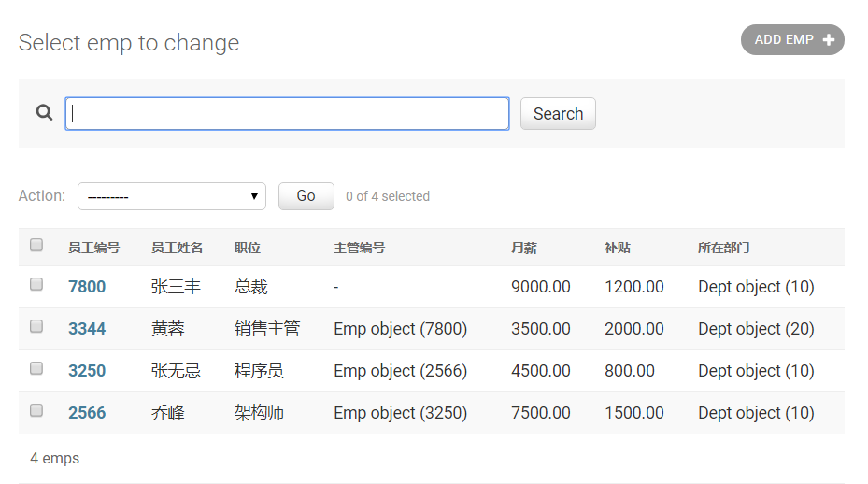Screen dimensions: 868x484
Task: Open employee 3250 record link
Action: 87,371
